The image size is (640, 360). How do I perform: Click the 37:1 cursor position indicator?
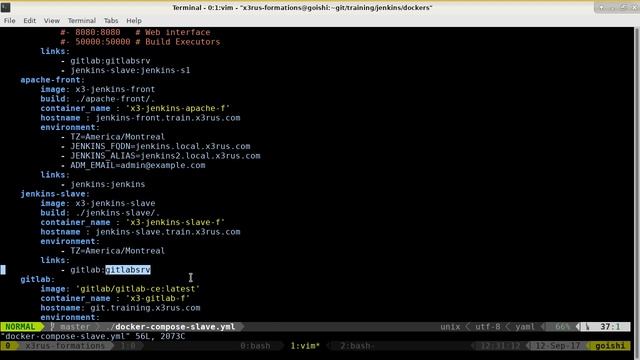(610, 327)
